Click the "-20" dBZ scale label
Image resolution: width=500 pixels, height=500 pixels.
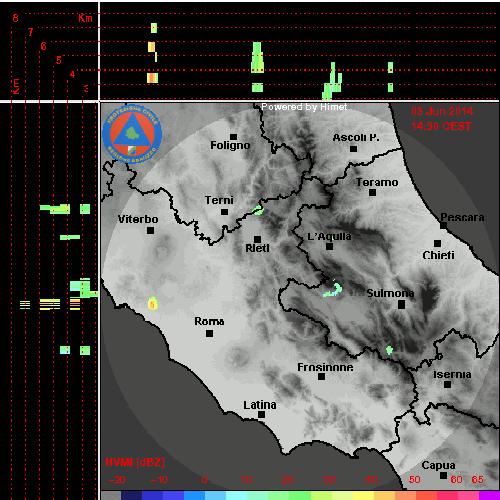coord(117,480)
